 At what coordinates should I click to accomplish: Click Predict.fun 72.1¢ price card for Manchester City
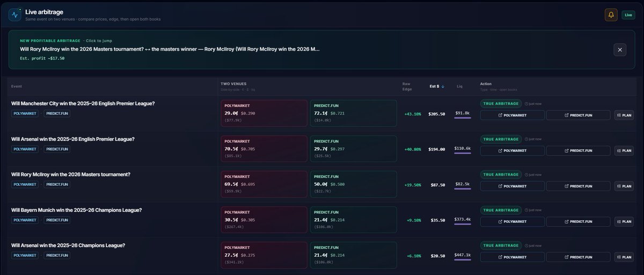pyautogui.click(x=354, y=113)
